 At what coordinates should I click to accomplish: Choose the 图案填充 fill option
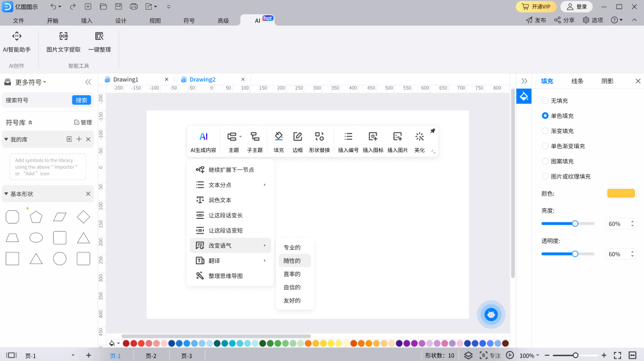pyautogui.click(x=545, y=161)
